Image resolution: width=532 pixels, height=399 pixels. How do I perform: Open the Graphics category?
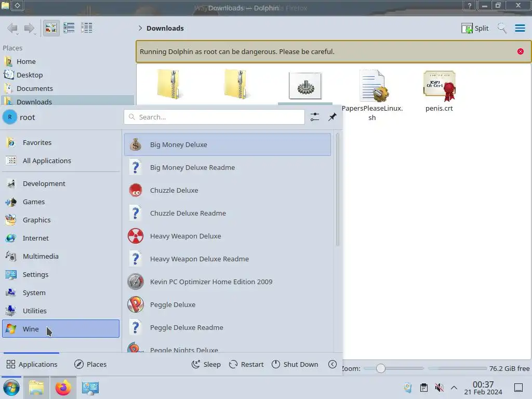coord(61,220)
